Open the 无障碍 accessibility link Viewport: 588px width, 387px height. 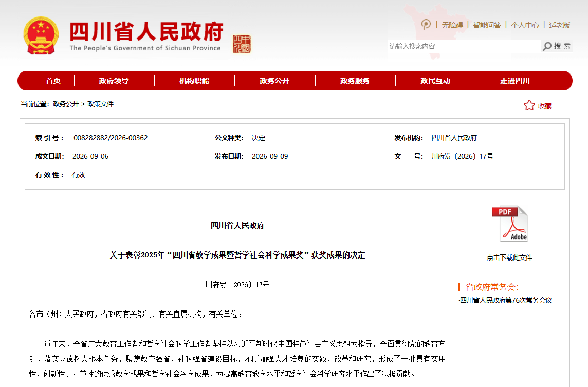pyautogui.click(x=452, y=25)
